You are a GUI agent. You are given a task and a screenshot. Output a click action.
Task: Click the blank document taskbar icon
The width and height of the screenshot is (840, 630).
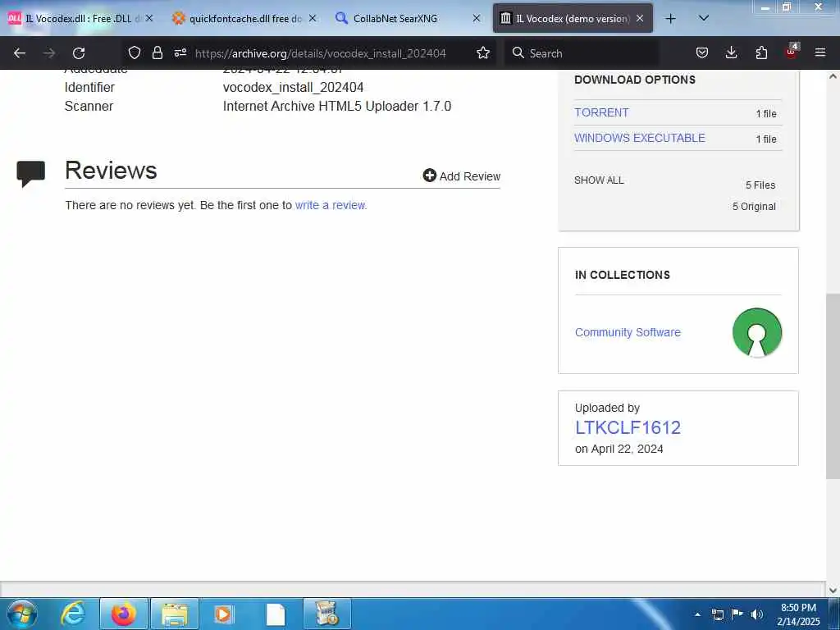point(276,614)
